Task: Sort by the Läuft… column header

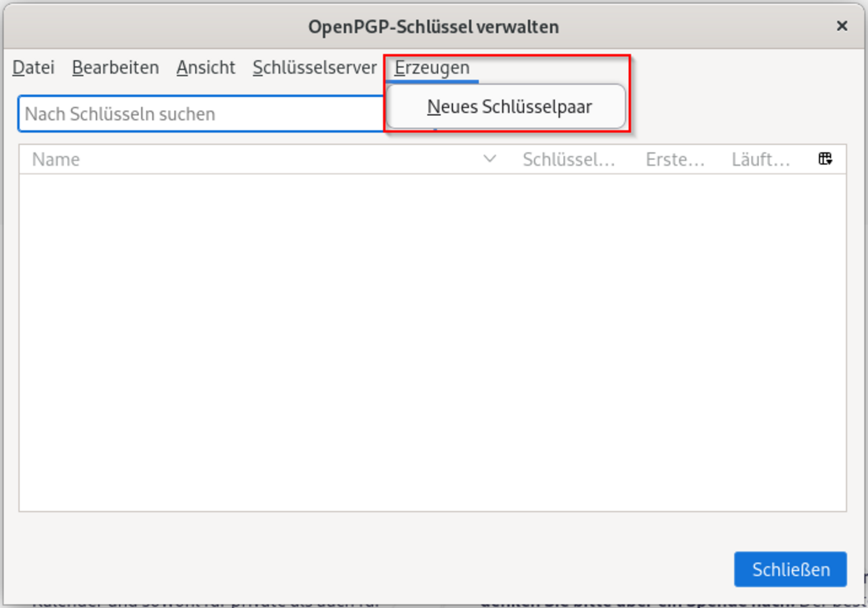Action: tap(761, 159)
